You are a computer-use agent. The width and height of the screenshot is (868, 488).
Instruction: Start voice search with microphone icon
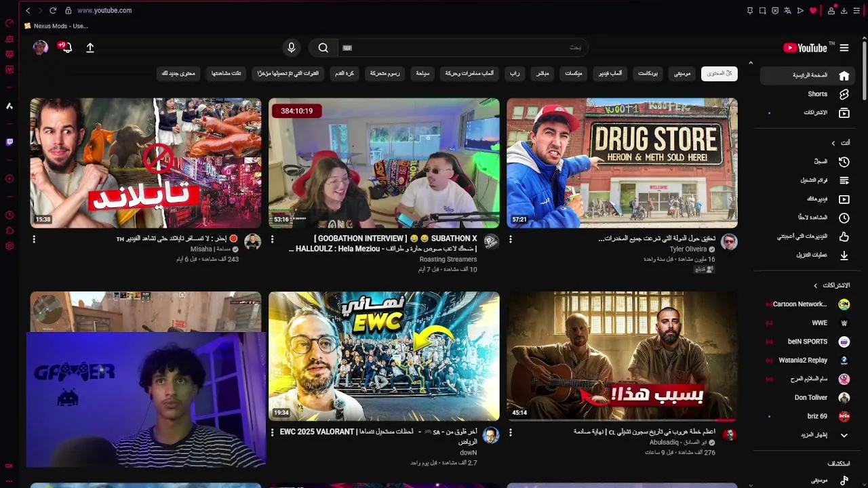(x=291, y=47)
